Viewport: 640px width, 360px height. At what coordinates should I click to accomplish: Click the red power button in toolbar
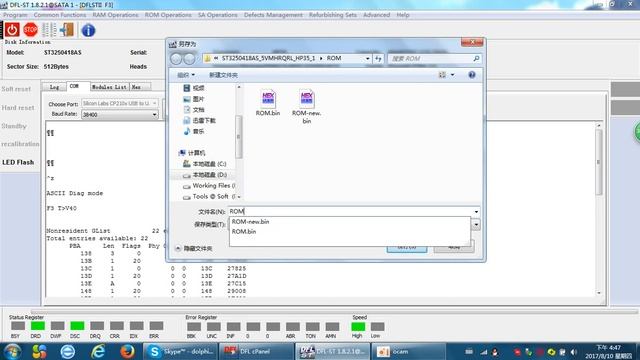(x=12, y=30)
